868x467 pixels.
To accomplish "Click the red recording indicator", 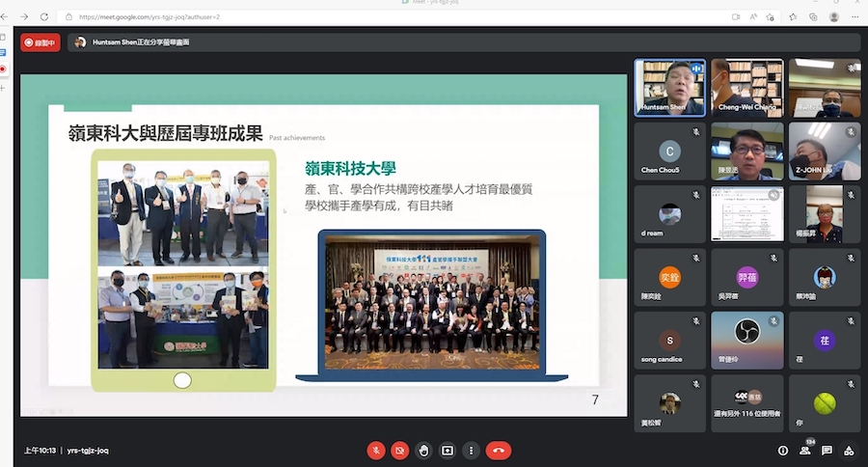I will tap(40, 42).
